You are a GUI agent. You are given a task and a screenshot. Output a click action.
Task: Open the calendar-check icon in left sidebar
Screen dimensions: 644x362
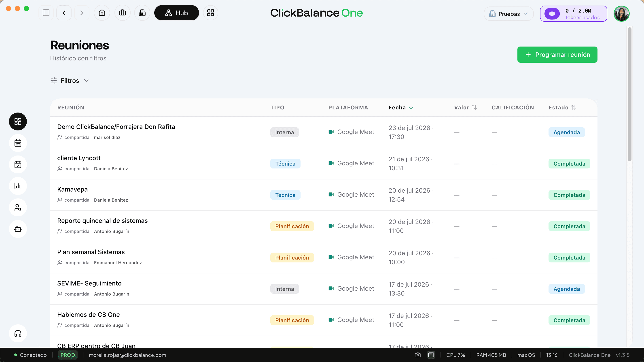point(18,165)
